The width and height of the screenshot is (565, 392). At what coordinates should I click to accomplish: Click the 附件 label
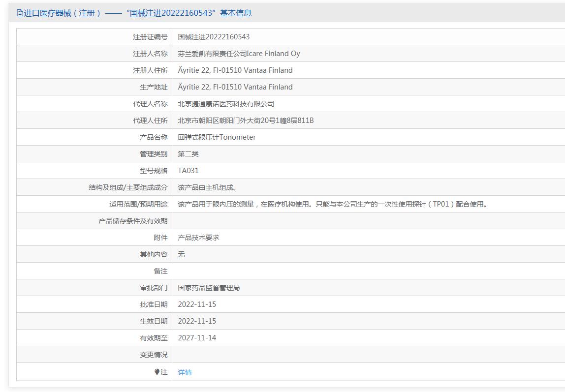point(161,238)
